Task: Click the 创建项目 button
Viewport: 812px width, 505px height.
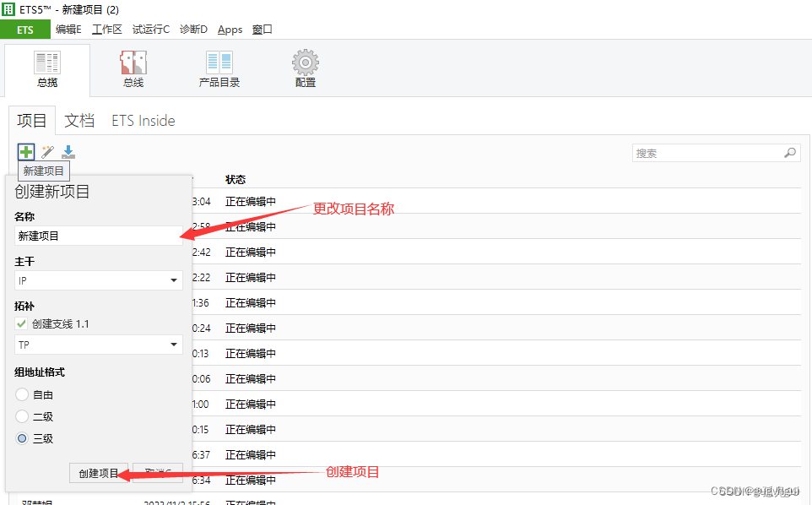Action: [99, 473]
